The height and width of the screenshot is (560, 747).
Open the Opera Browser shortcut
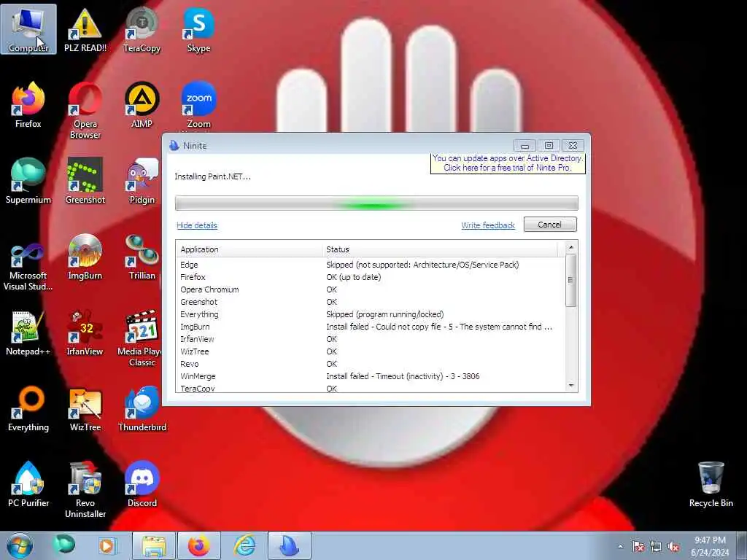tap(85, 111)
